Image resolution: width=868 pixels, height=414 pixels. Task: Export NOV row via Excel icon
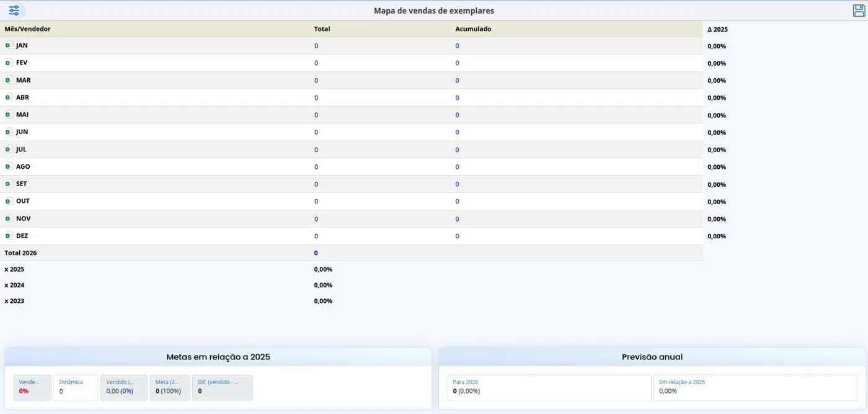tap(8, 218)
